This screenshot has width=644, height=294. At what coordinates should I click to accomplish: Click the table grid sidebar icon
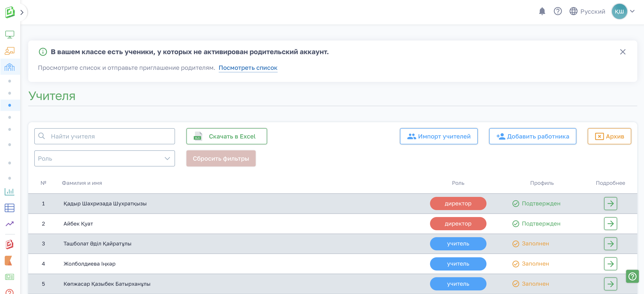coord(10,208)
